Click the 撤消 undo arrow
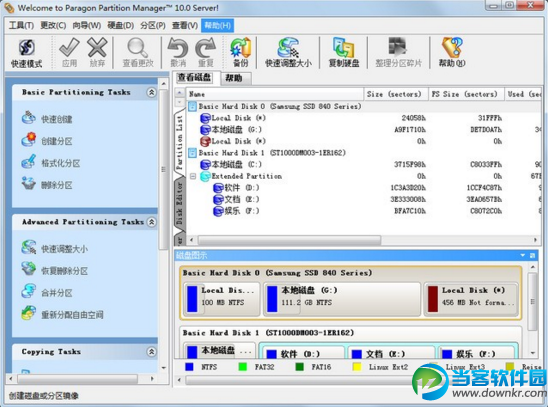 tap(178, 53)
